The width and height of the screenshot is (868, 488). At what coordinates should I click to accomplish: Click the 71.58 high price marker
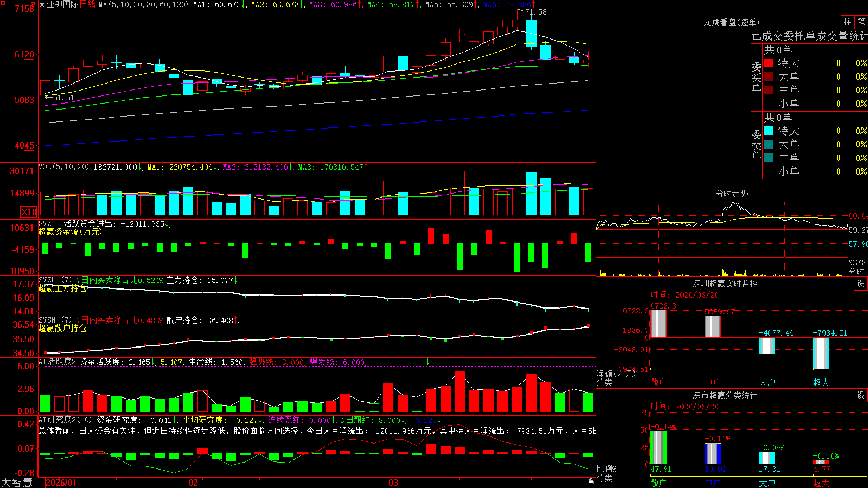tap(536, 12)
